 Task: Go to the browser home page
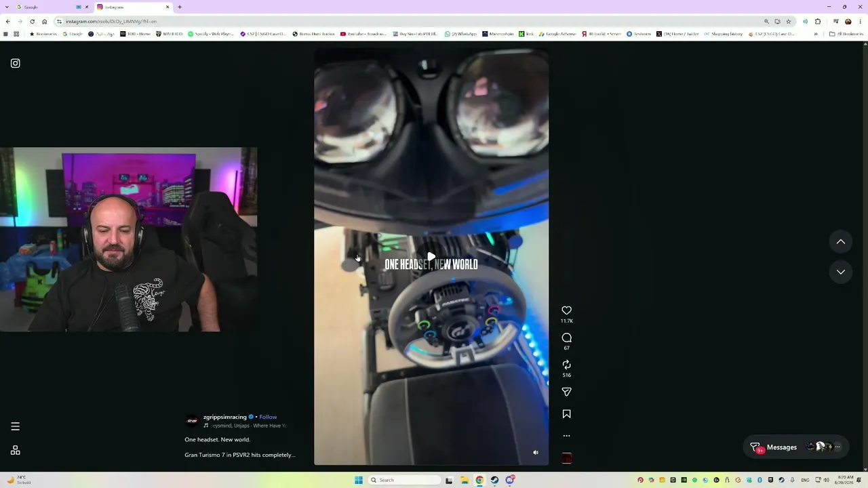45,22
